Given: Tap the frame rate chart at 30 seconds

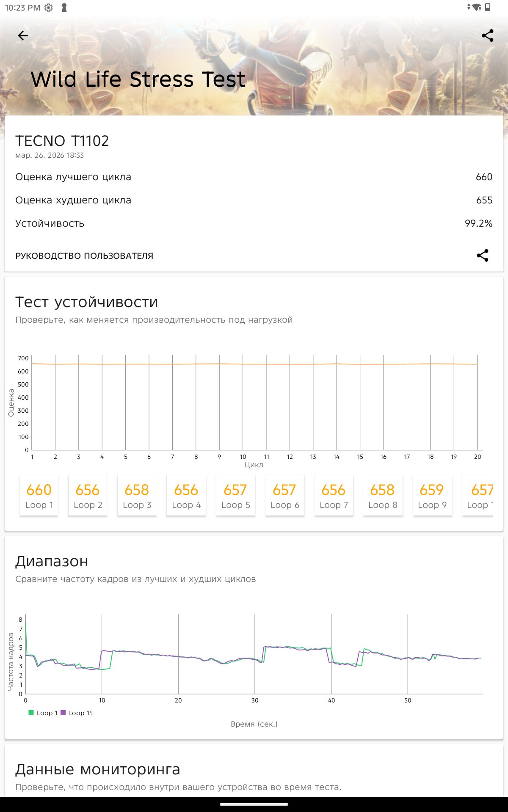Looking at the screenshot, I should pyautogui.click(x=255, y=656).
